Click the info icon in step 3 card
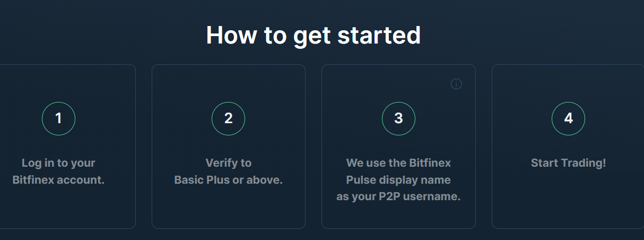Viewport: 644px width, 240px height. pyautogui.click(x=456, y=84)
